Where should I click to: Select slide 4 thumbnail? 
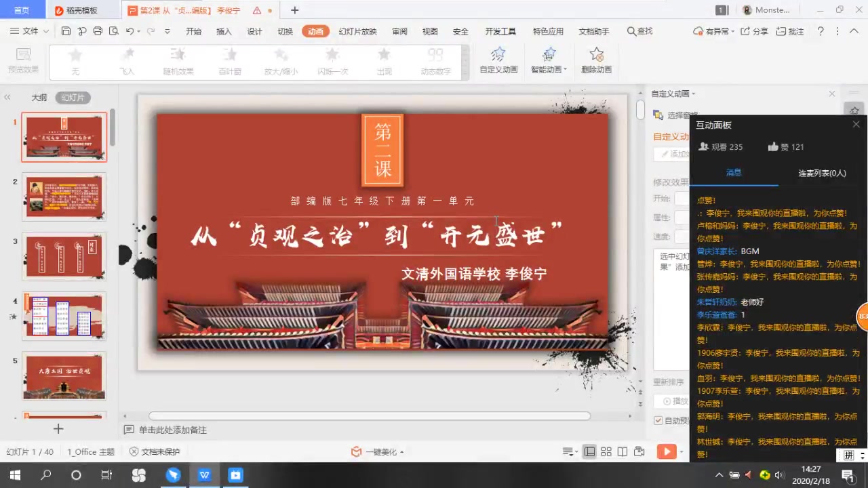pyautogui.click(x=64, y=316)
